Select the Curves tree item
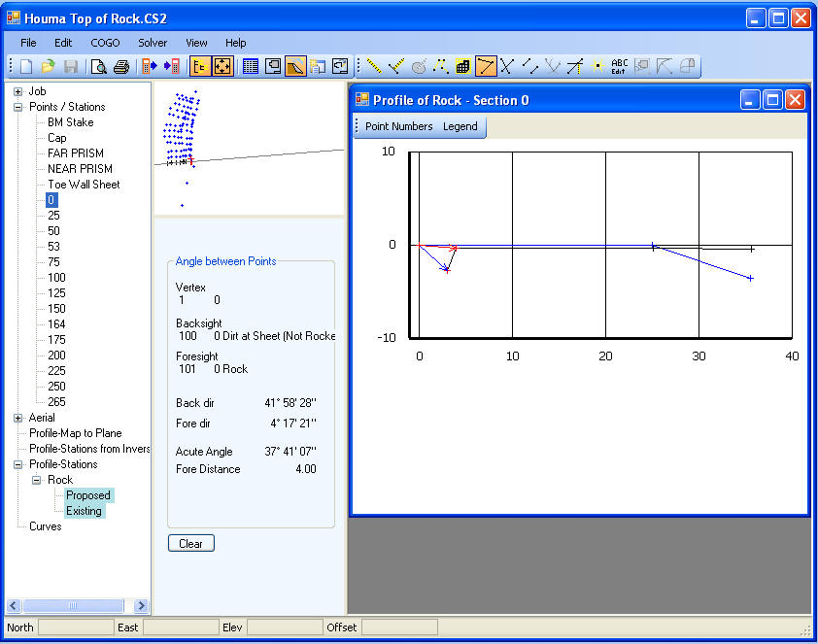The image size is (818, 644). point(45,526)
